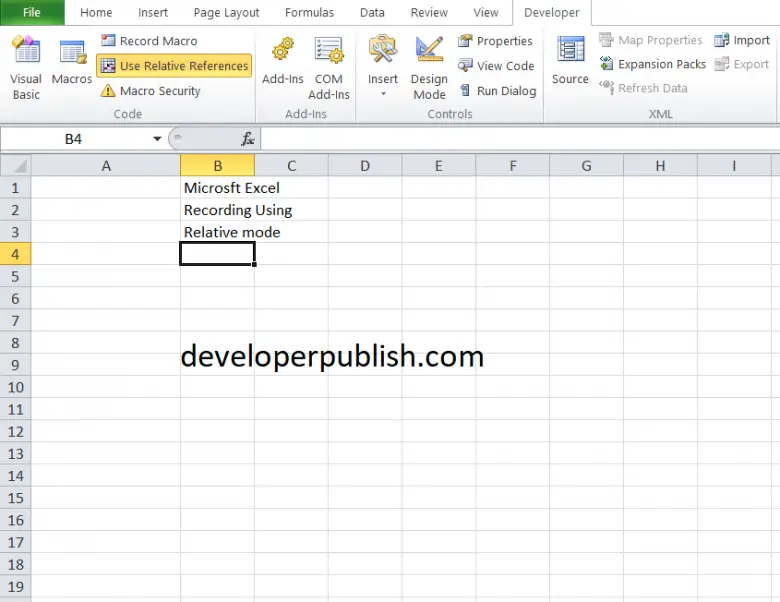Switch to the Formulas tab
The height and width of the screenshot is (602, 780).
click(x=310, y=13)
